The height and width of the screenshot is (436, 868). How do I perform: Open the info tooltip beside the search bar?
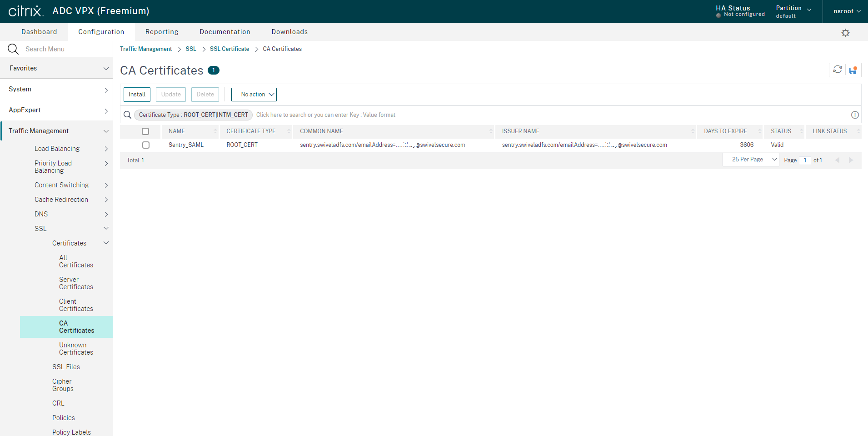point(855,115)
